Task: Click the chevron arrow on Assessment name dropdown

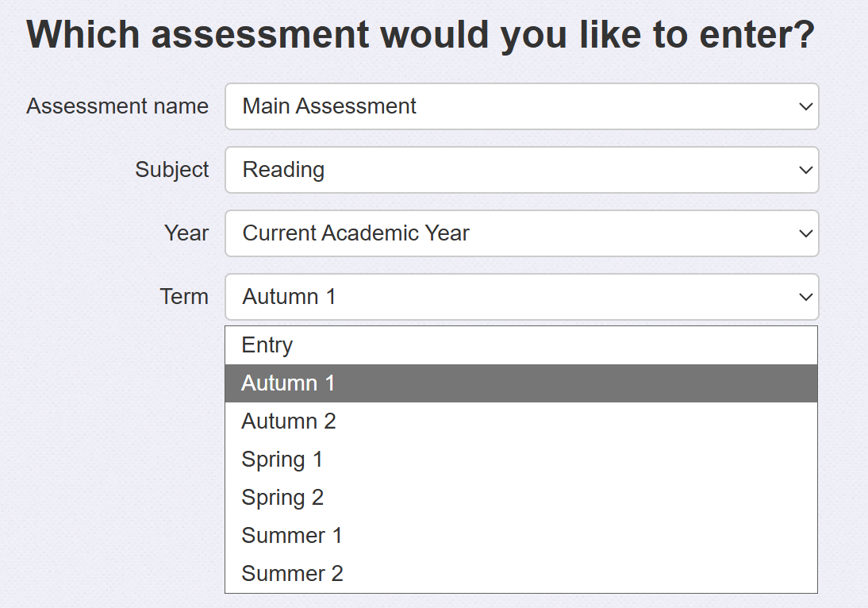Action: click(805, 106)
